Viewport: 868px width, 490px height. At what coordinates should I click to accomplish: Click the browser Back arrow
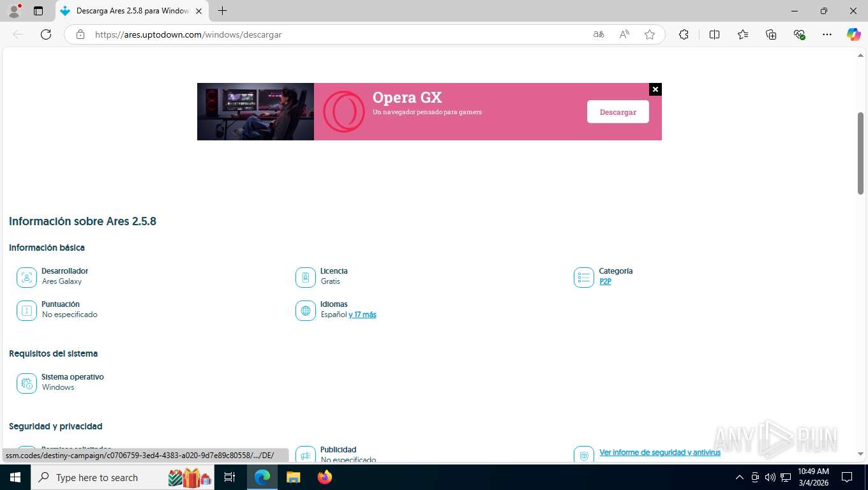coord(18,34)
